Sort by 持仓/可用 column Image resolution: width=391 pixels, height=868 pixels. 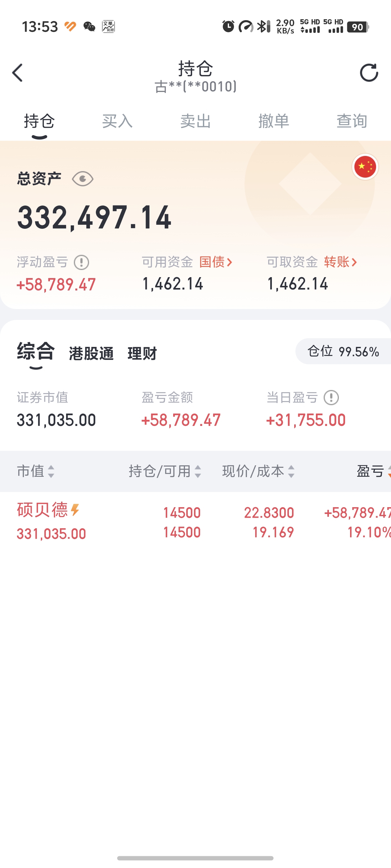coord(165,471)
